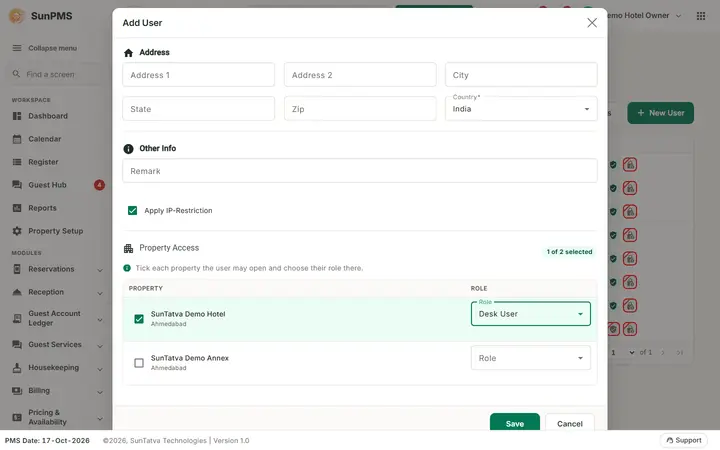Cancel the Add User dialog

(x=570, y=422)
